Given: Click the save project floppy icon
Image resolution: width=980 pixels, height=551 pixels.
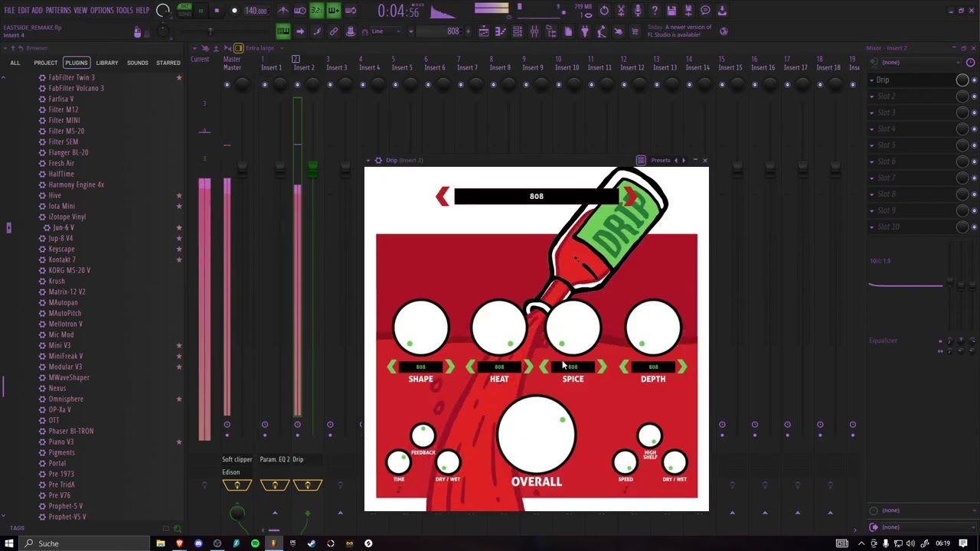Looking at the screenshot, I should click(x=671, y=11).
